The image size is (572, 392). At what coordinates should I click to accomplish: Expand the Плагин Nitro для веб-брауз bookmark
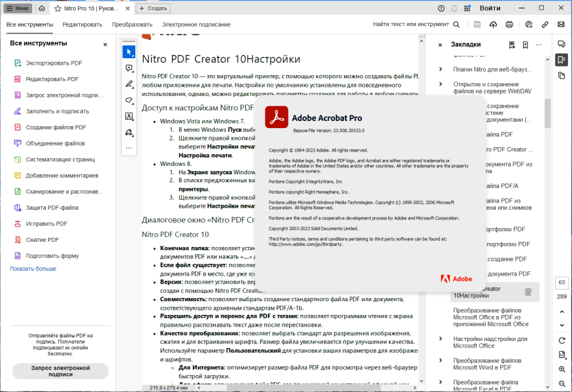(441, 69)
